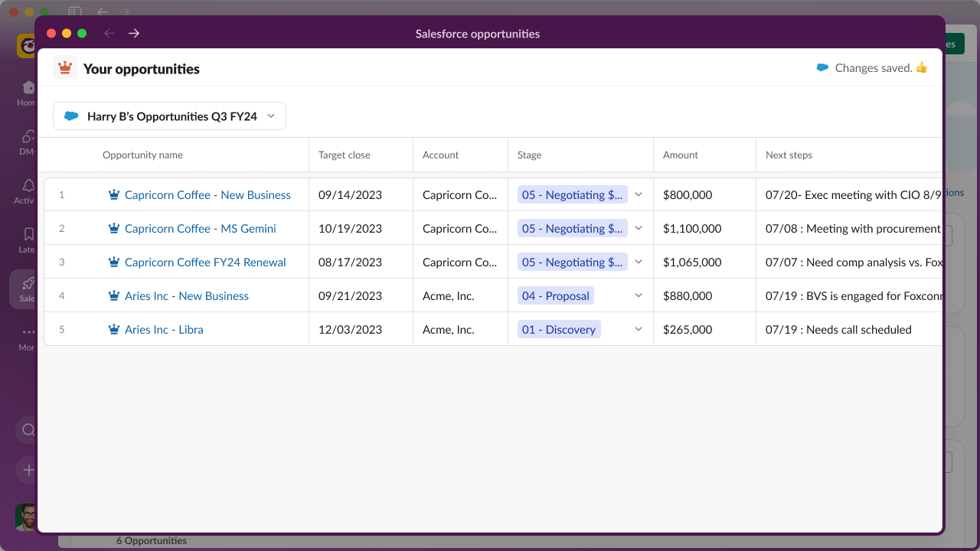Go back using the modal's left arrow
This screenshot has height=551, width=980.
[x=109, y=33]
